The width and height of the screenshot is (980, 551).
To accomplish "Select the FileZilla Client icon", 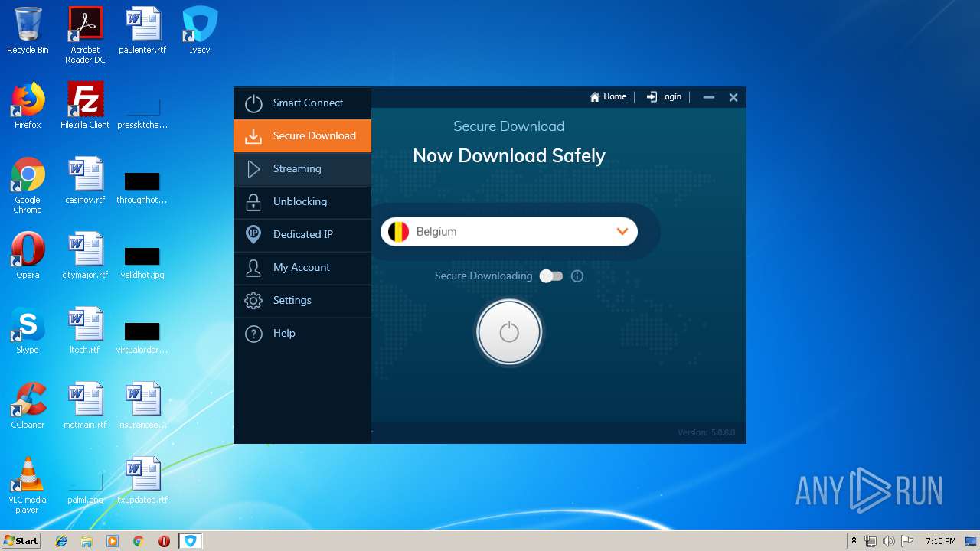I will [x=85, y=106].
